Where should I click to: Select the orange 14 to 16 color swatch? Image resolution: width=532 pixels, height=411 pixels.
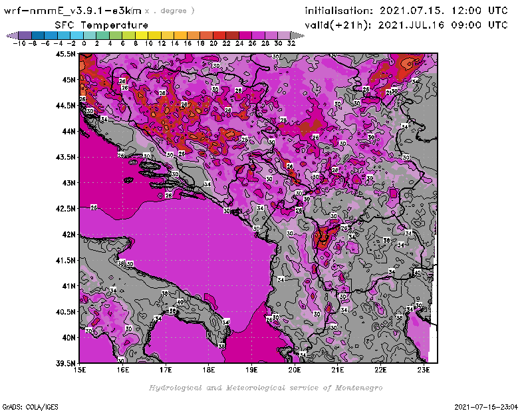pyautogui.click(x=180, y=35)
